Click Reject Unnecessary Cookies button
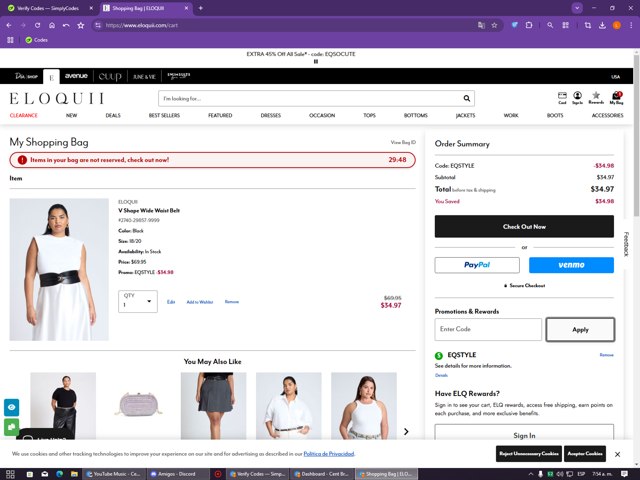This screenshot has height=480, width=640. click(x=529, y=454)
